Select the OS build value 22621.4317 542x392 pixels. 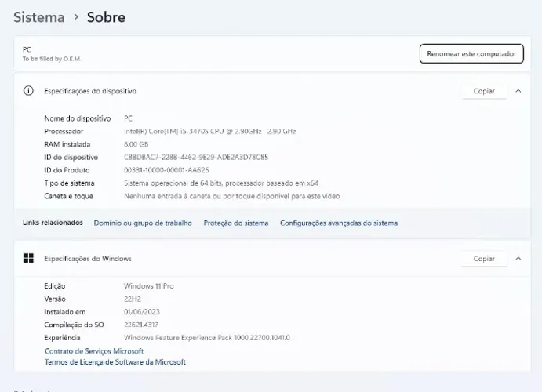point(141,325)
